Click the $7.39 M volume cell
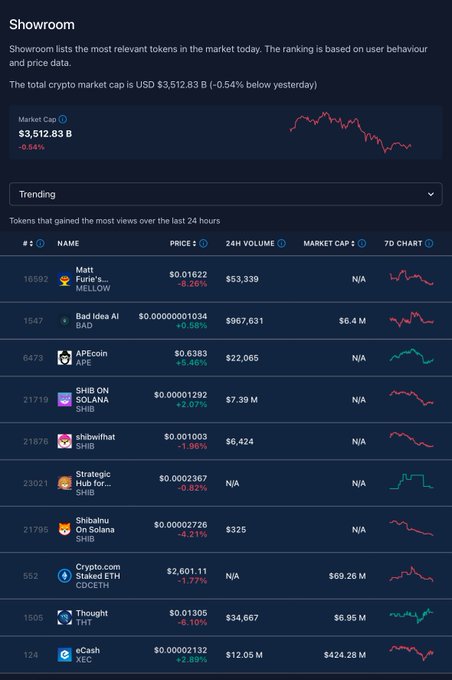 pyautogui.click(x=242, y=399)
